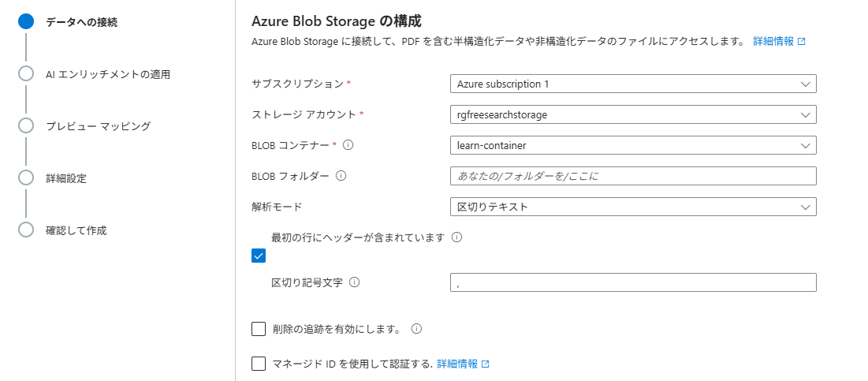Click the AI エンリッチメントの適用 step circle
This screenshot has height=381, width=868.
[x=26, y=74]
